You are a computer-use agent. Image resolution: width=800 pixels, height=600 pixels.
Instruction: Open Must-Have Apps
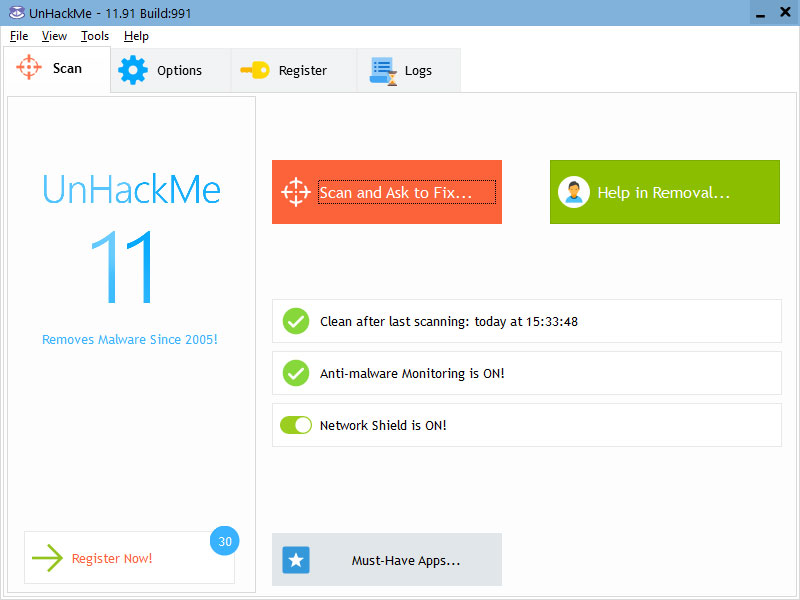click(x=387, y=560)
